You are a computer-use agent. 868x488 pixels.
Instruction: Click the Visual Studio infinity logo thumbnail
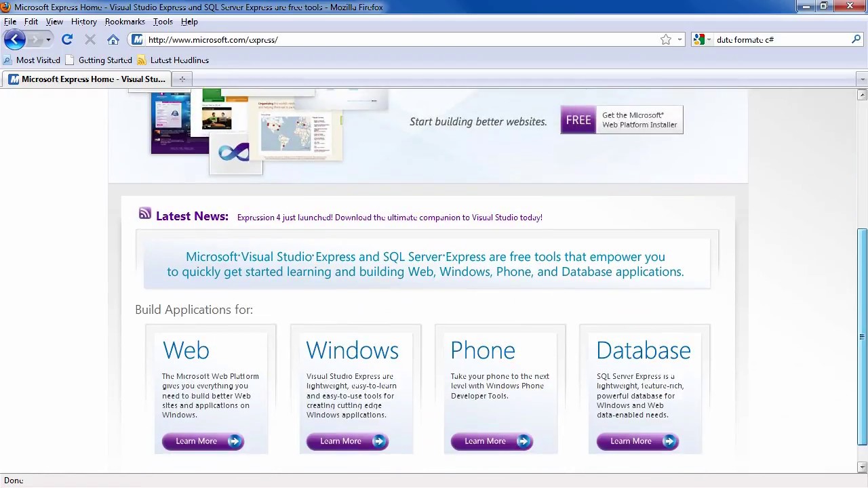click(235, 152)
